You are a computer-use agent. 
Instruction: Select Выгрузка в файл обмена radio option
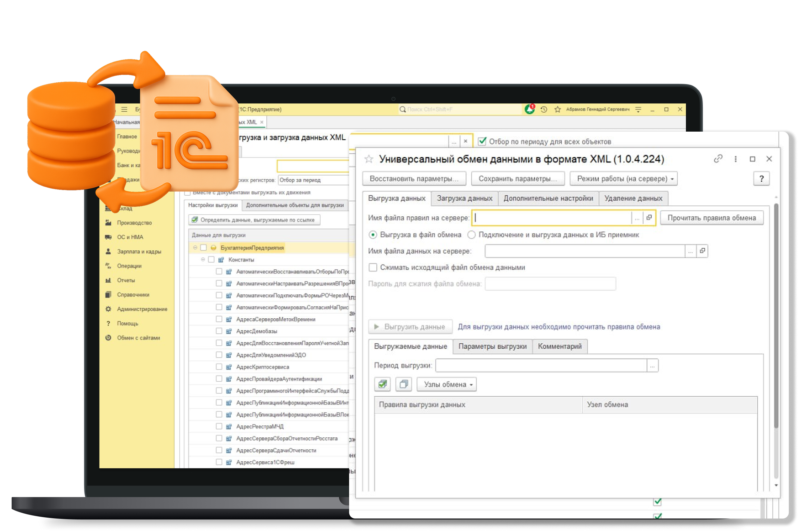pyautogui.click(x=373, y=235)
